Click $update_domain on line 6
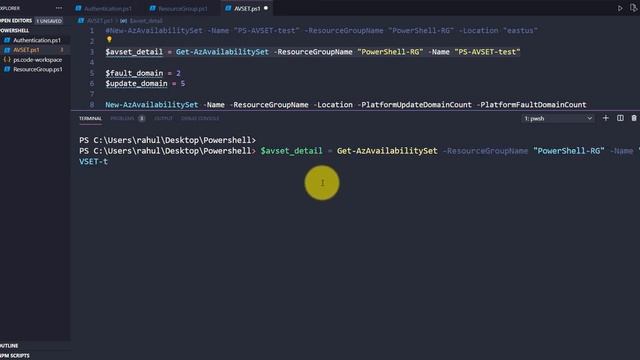The height and width of the screenshot is (360, 640). point(136,83)
